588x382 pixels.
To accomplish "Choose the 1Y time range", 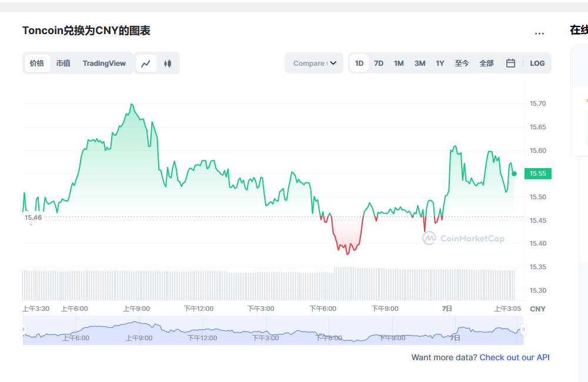I will pos(440,63).
